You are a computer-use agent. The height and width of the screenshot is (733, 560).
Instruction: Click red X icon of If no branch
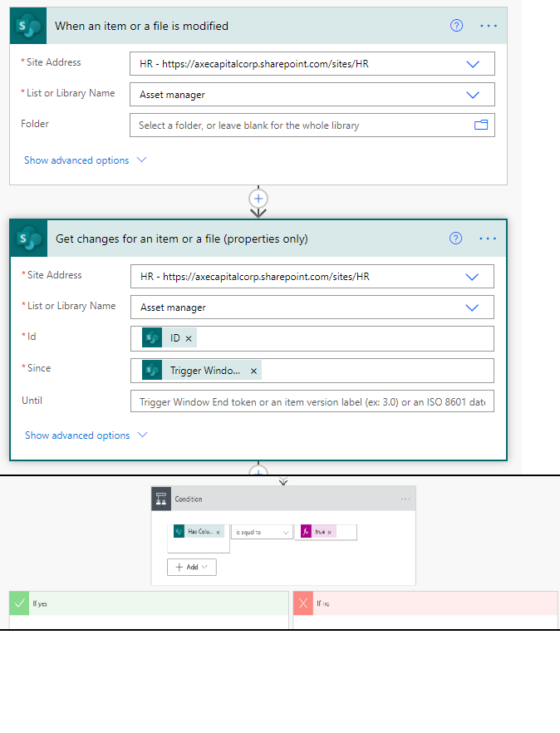point(303,603)
